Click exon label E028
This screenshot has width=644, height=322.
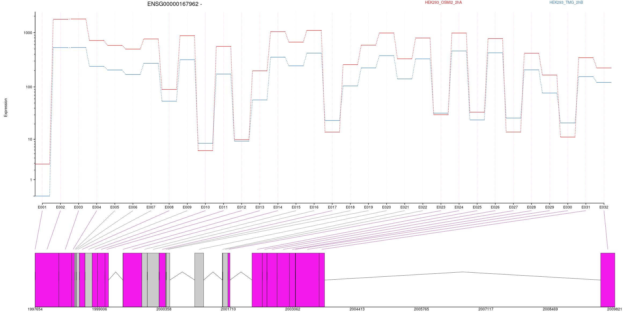click(531, 207)
